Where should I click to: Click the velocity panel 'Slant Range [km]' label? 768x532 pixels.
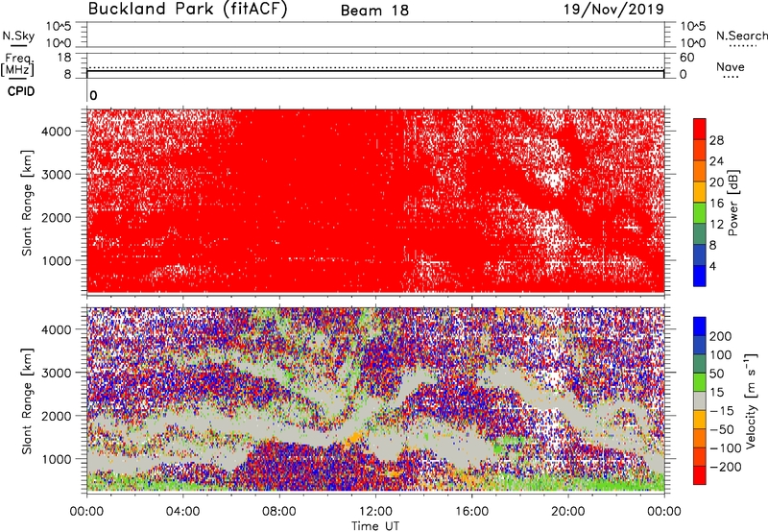coord(27,401)
